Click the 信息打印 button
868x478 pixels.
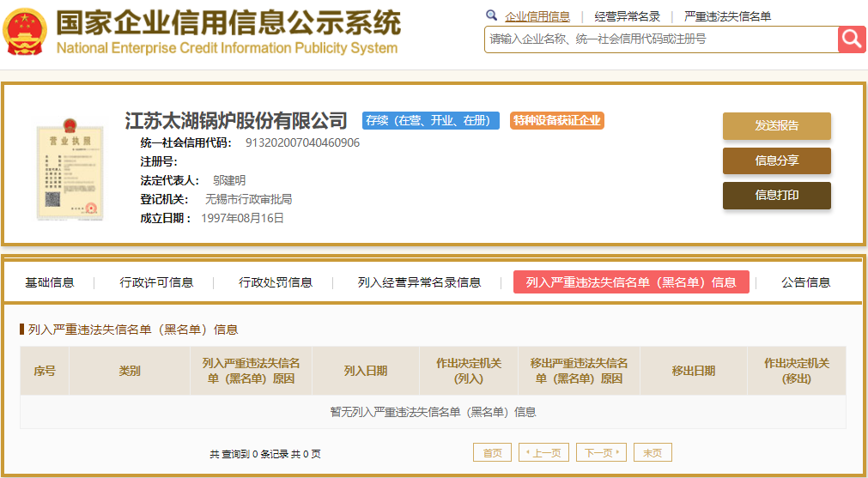click(777, 196)
